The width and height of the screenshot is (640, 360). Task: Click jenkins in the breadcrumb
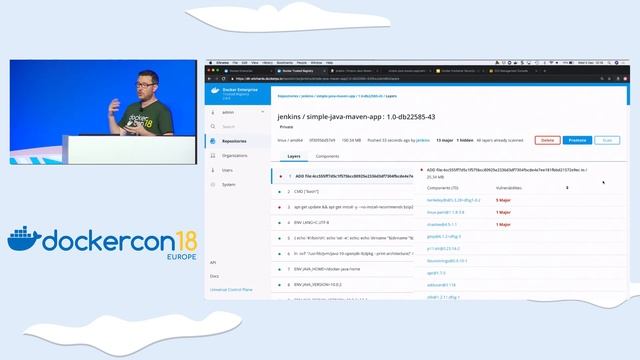(x=307, y=96)
